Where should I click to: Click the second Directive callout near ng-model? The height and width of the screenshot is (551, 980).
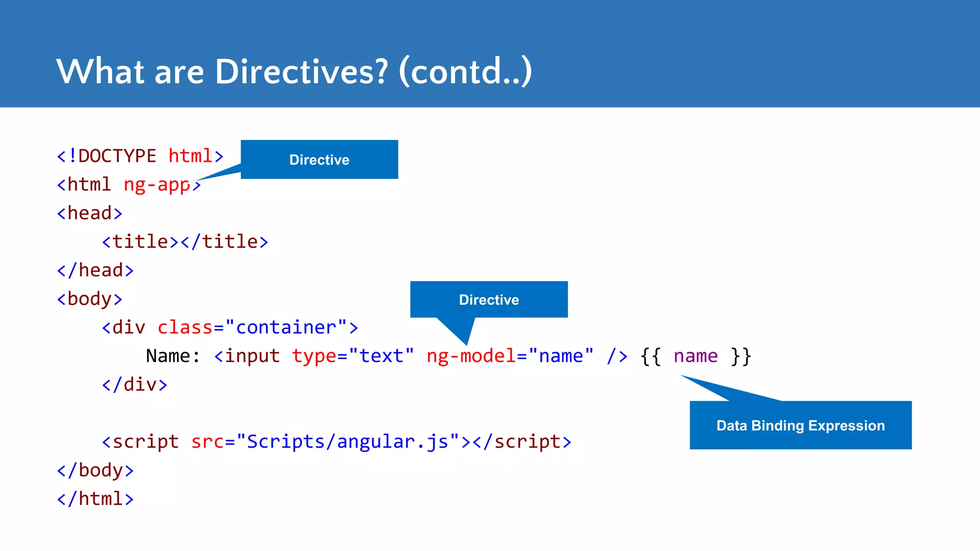[x=489, y=300]
